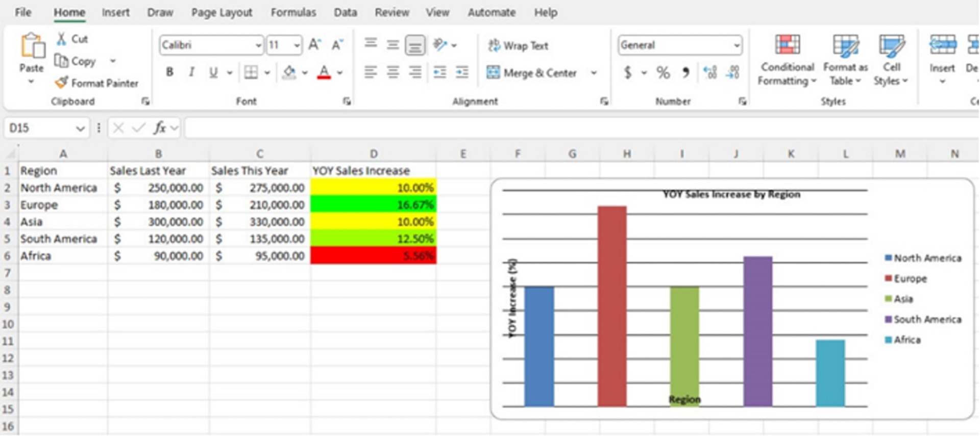Open Cell Styles gallery
The width and height of the screenshot is (980, 436).
pyautogui.click(x=891, y=60)
